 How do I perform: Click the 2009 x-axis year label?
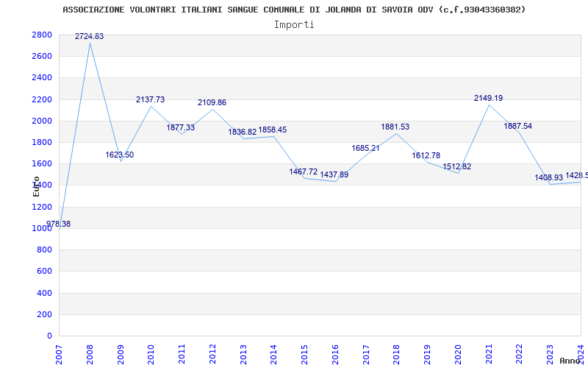[x=121, y=355]
